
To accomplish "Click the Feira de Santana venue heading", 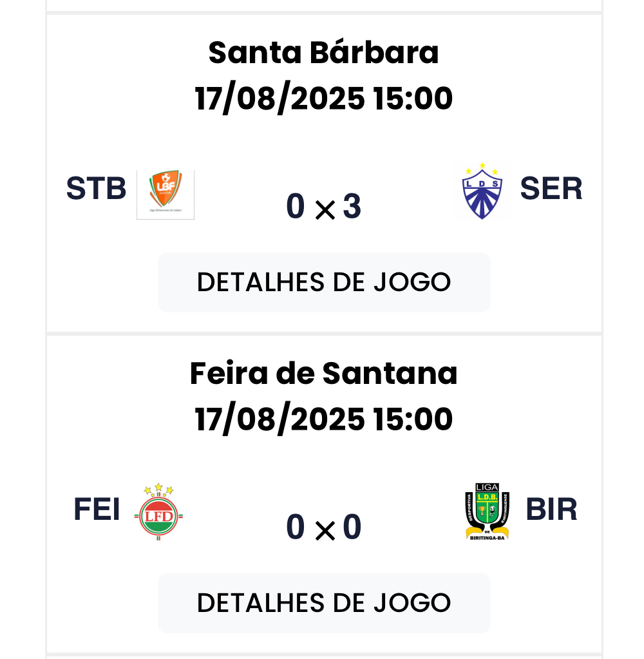I will click(324, 374).
